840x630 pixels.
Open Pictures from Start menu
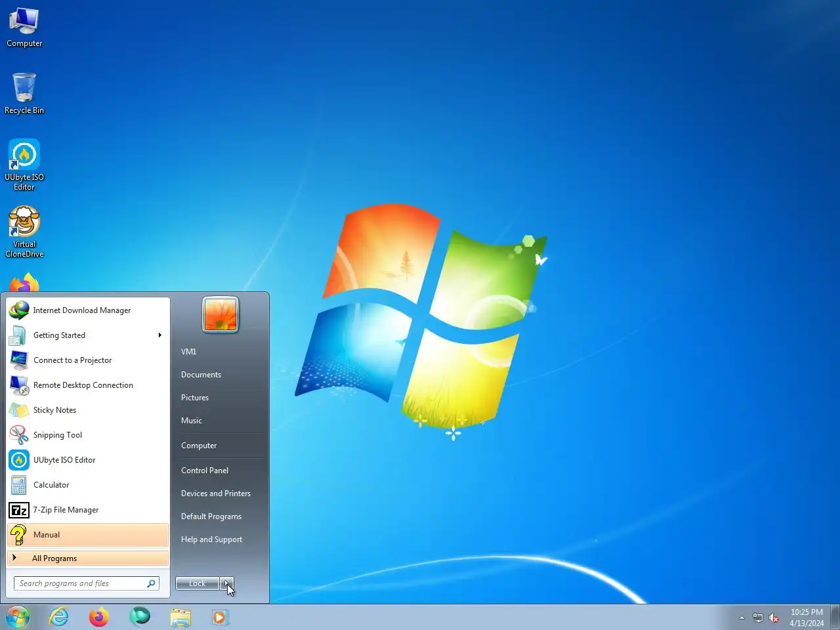pos(195,398)
